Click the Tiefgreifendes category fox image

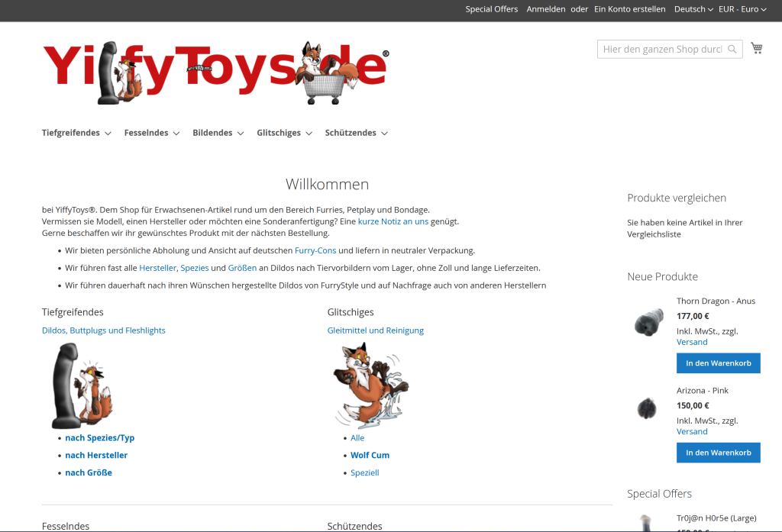(82, 385)
